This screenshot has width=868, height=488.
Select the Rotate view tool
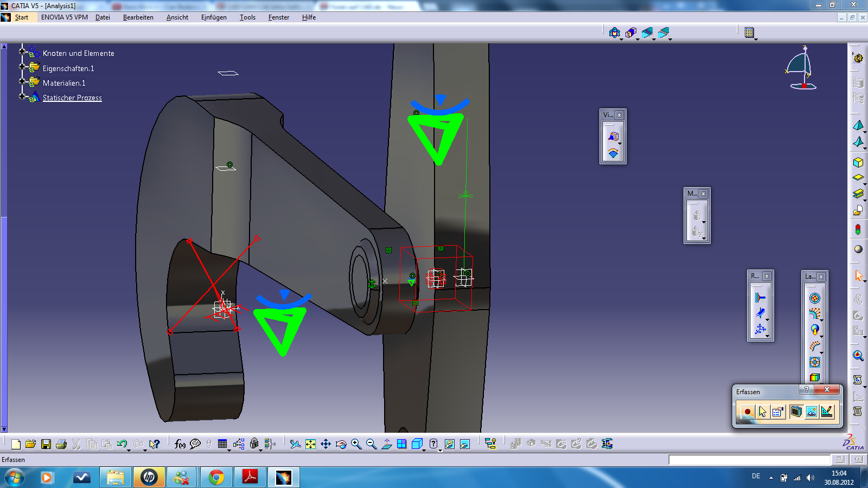click(341, 444)
